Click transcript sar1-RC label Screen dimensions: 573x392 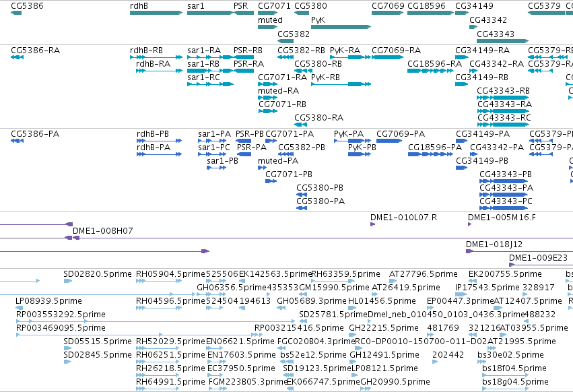(x=203, y=77)
